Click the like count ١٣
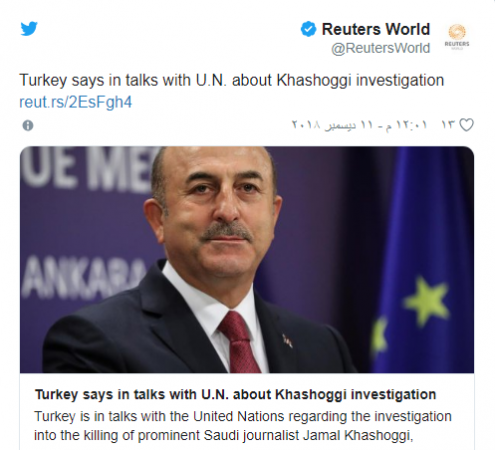Viewport: 495px width, 450px height. pos(448,125)
